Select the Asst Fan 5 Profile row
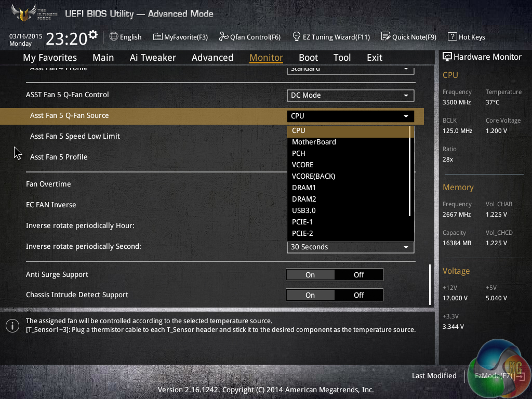This screenshot has height=399, width=532. click(58, 157)
